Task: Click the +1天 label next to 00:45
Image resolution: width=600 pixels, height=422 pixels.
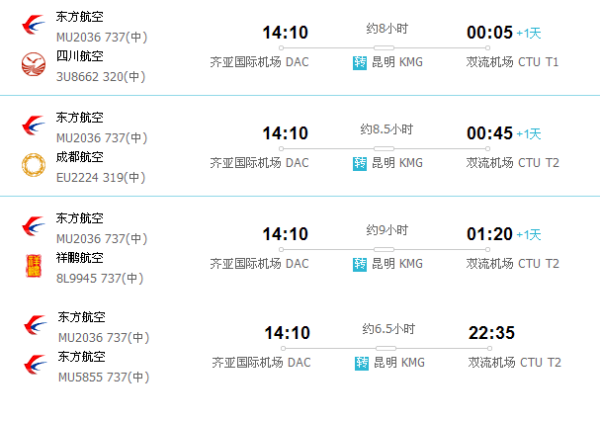Action: tap(529, 134)
